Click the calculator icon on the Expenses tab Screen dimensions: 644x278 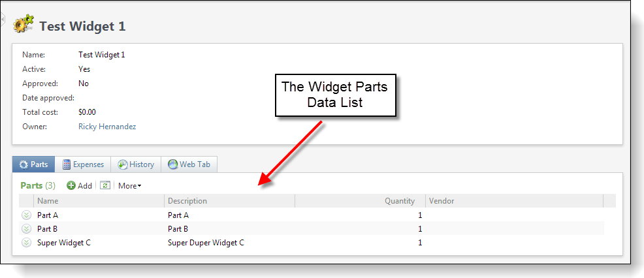tap(67, 164)
